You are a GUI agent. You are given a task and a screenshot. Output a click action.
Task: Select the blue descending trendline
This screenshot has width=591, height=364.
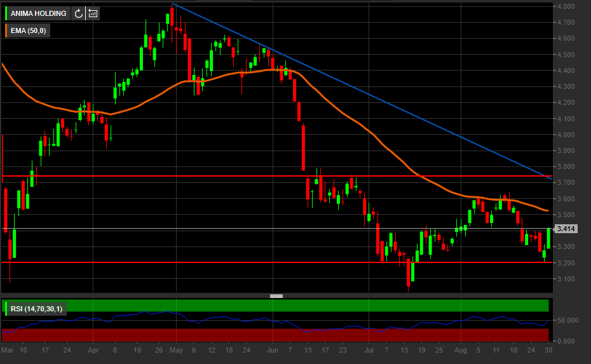[x=362, y=91]
